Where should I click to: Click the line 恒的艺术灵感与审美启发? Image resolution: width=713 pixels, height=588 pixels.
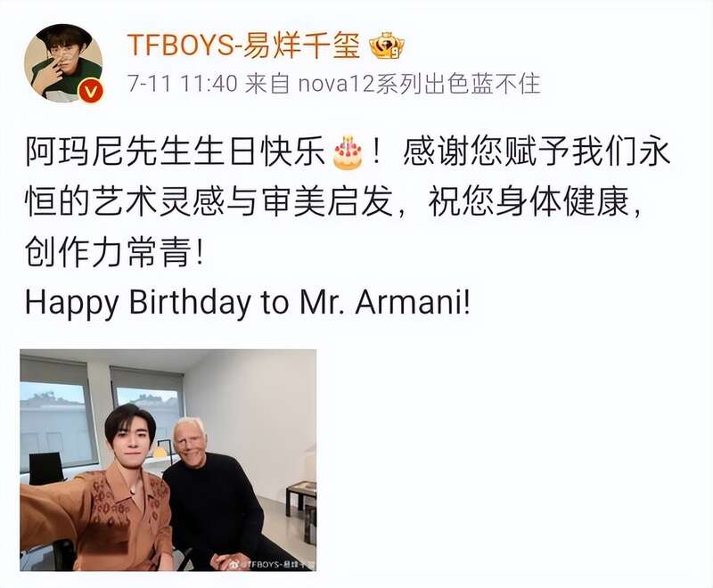(209, 201)
